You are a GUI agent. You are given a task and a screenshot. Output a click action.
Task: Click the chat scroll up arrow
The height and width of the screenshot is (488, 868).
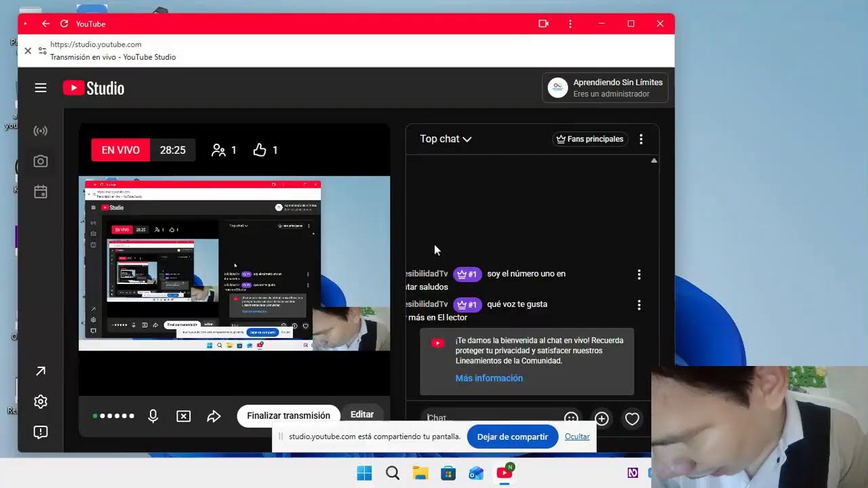654,161
